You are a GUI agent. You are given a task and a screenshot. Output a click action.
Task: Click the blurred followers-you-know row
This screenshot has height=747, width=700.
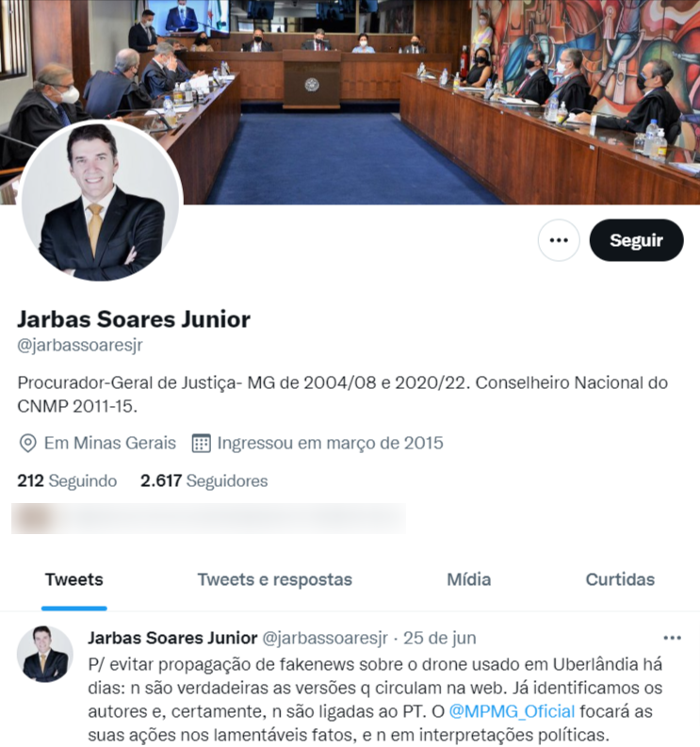(x=209, y=518)
